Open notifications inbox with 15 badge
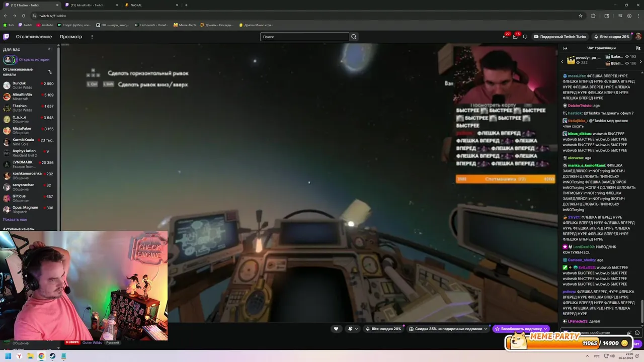 tap(515, 37)
